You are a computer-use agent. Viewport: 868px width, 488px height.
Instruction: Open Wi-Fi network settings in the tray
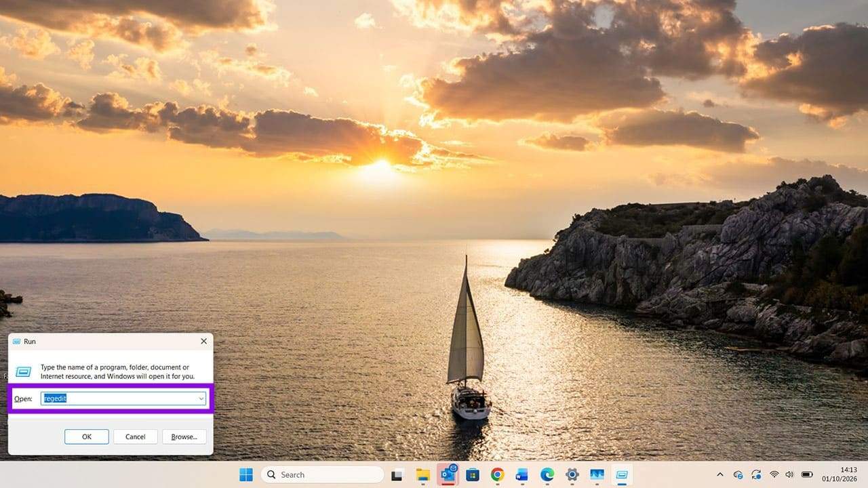click(774, 474)
